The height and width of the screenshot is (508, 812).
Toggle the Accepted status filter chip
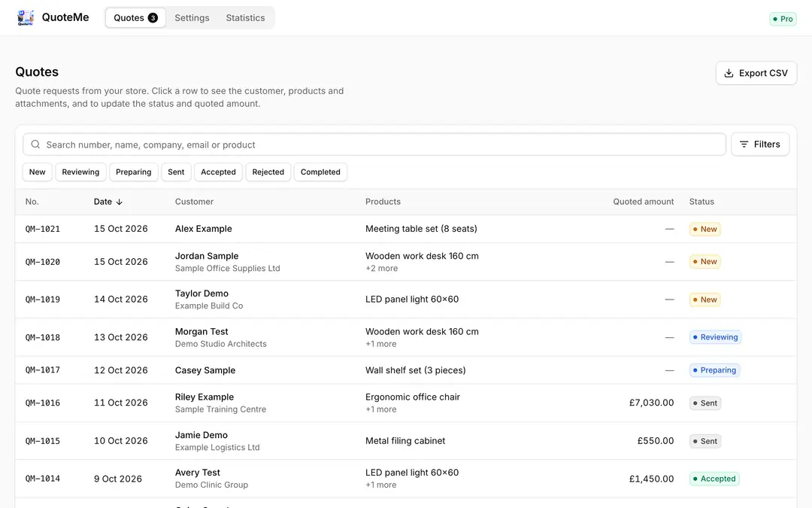coord(218,172)
